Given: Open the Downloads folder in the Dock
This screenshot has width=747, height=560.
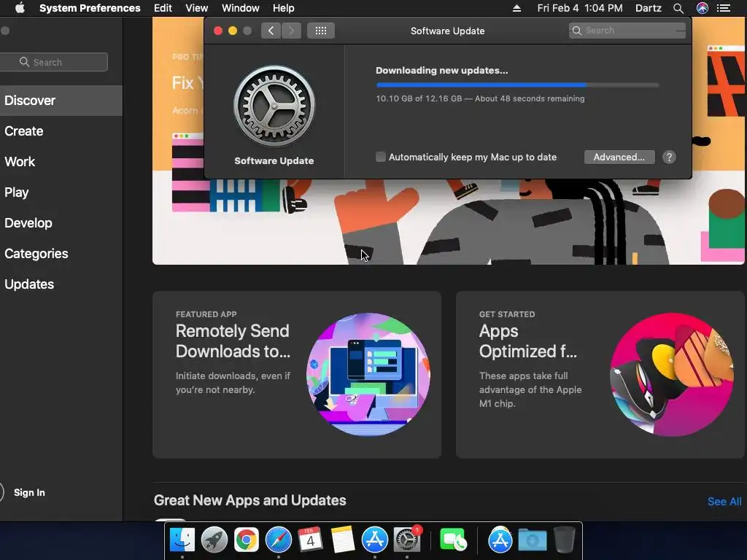Looking at the screenshot, I should coord(532,540).
